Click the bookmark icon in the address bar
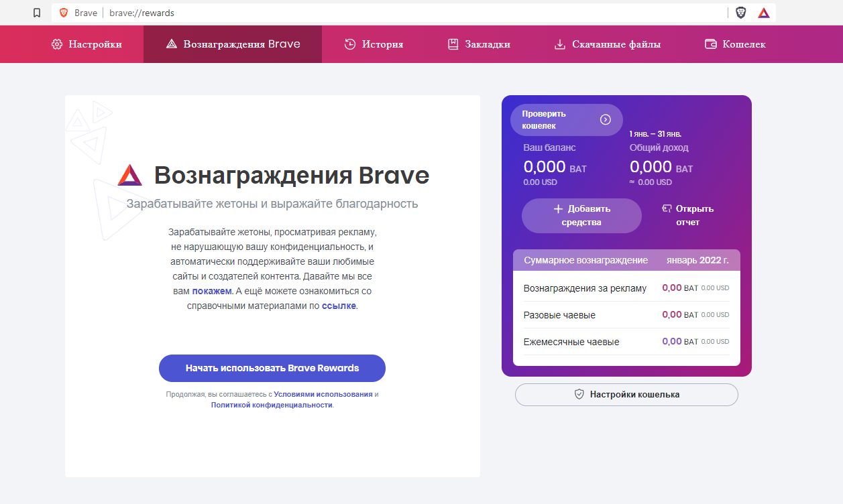 point(37,13)
